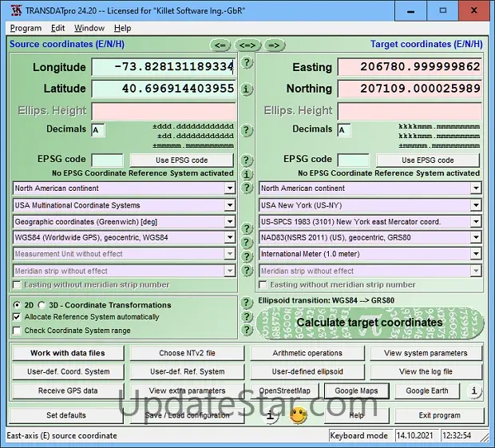Open OpenStreetMap button
Image resolution: width=495 pixels, height=448 pixels.
click(285, 391)
